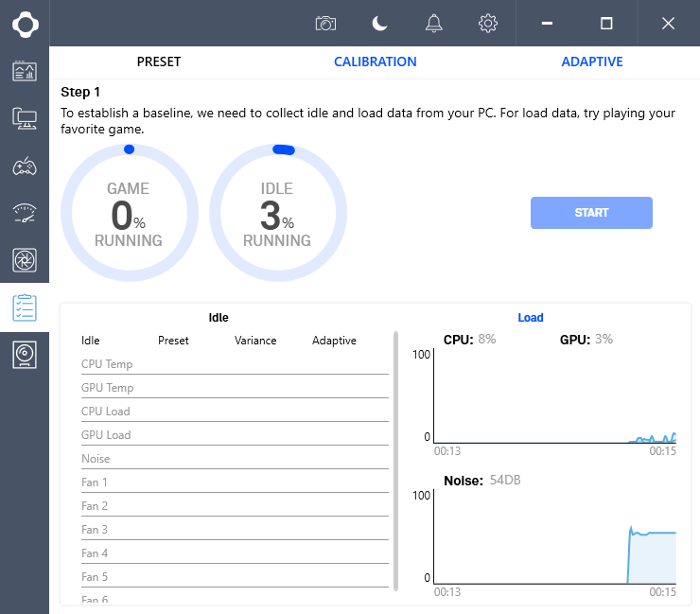Click the NZXT CAM logo icon

click(x=25, y=23)
